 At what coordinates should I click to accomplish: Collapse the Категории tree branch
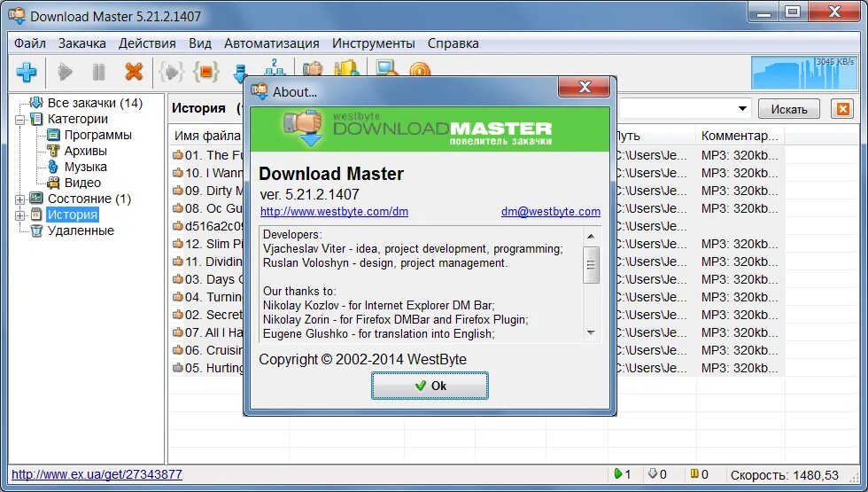19,120
